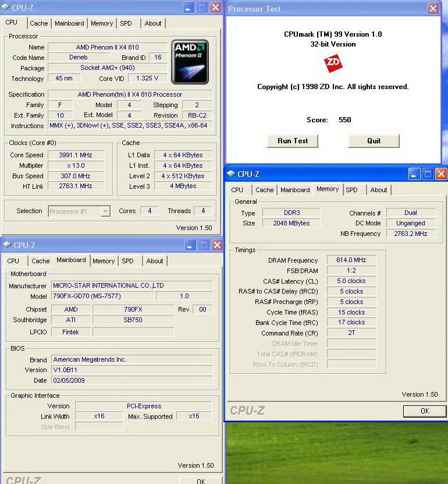This screenshot has width=448, height=484.
Task: Click the Southbridge value SB750
Action: click(x=133, y=320)
